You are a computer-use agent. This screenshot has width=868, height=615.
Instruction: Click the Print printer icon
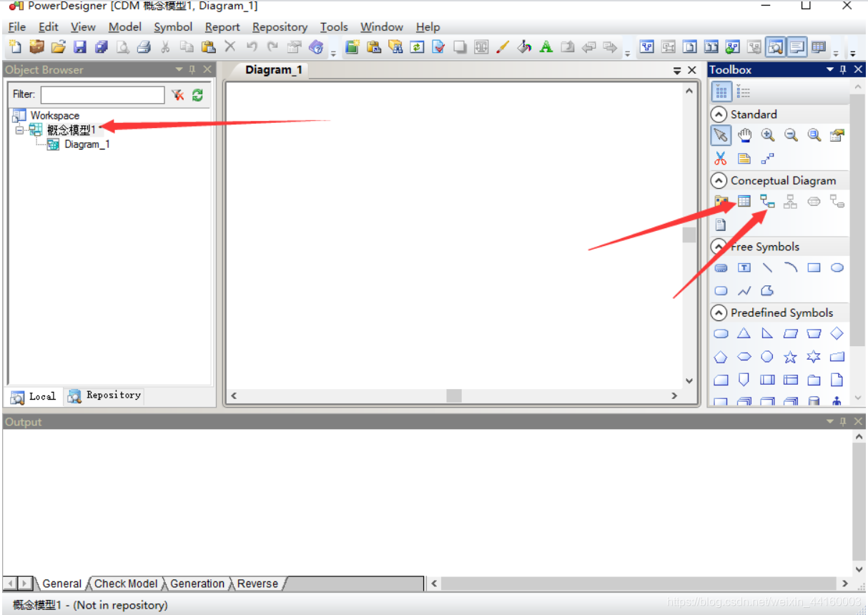[x=144, y=47]
